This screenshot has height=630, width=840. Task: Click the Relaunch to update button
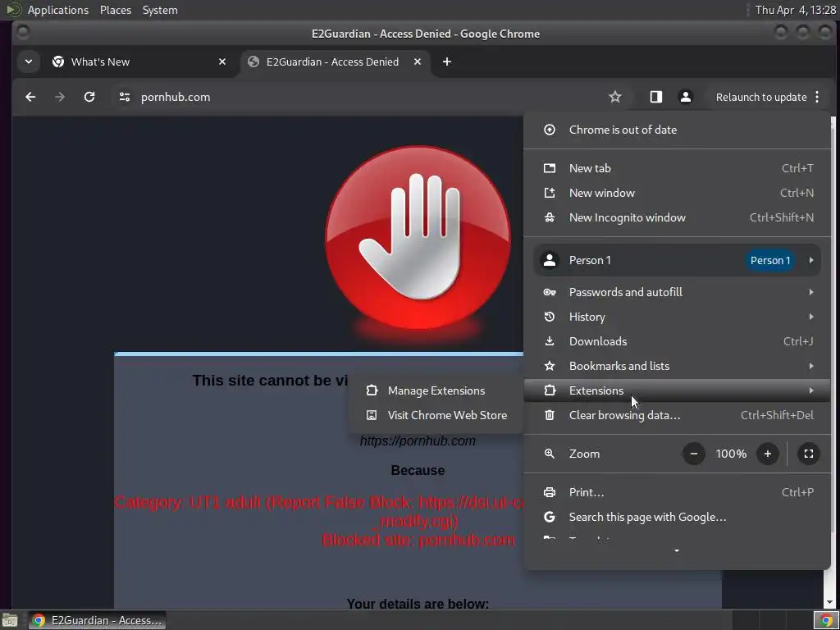point(761,97)
